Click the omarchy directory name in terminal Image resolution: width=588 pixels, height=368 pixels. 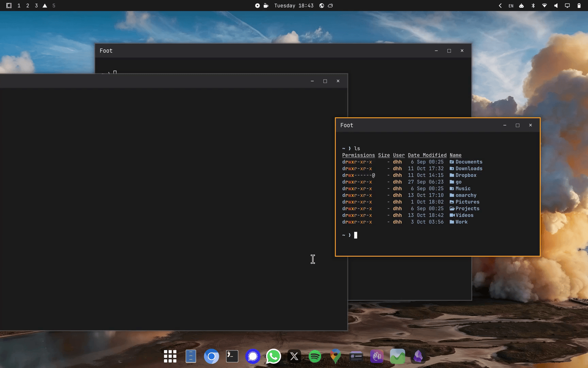click(466, 195)
